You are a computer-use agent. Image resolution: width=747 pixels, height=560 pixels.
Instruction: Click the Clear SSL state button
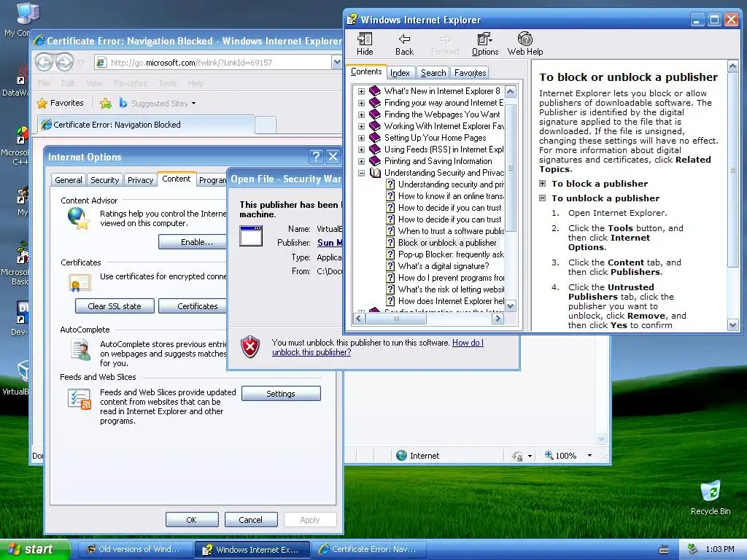point(115,306)
